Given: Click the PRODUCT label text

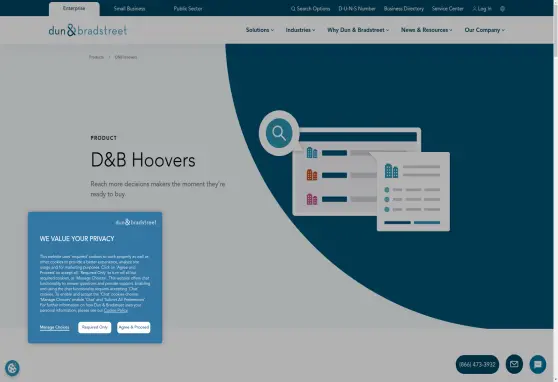Looking at the screenshot, I should pos(104,138).
